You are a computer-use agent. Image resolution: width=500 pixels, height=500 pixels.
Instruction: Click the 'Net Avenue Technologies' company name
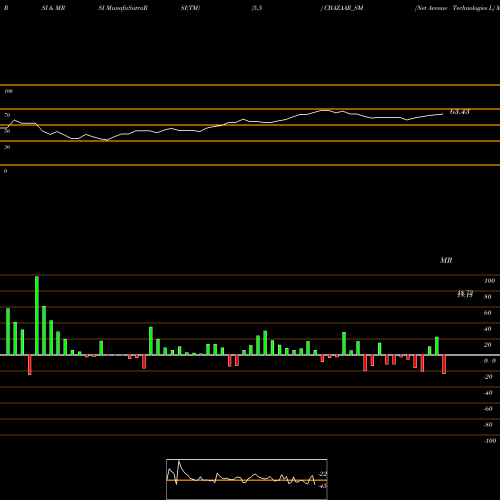(453, 8)
